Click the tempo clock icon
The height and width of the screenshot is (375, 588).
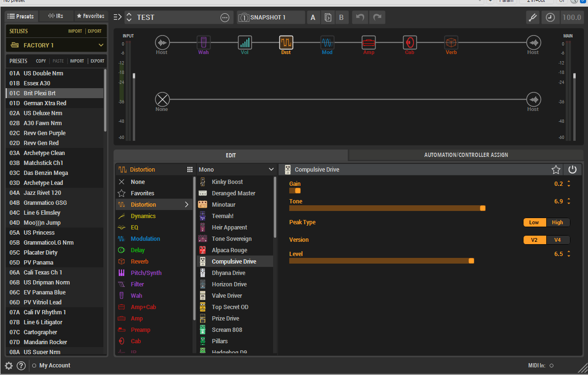pos(550,18)
